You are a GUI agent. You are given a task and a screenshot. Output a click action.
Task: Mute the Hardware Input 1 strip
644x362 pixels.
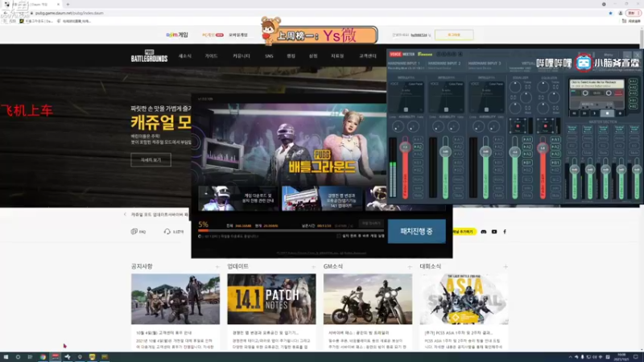418,195
